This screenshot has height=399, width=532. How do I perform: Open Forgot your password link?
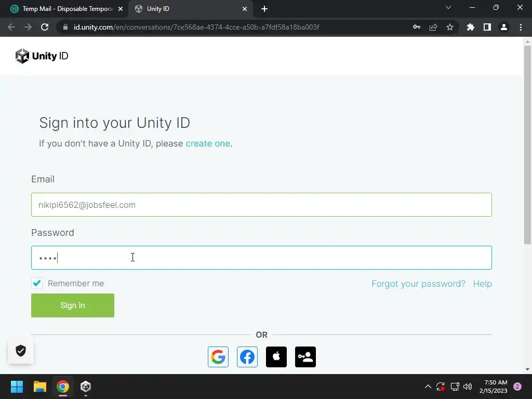pos(418,284)
